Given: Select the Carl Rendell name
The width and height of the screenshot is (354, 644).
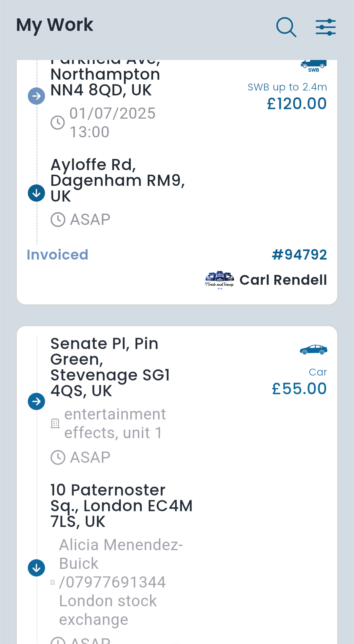Looking at the screenshot, I should tap(283, 280).
